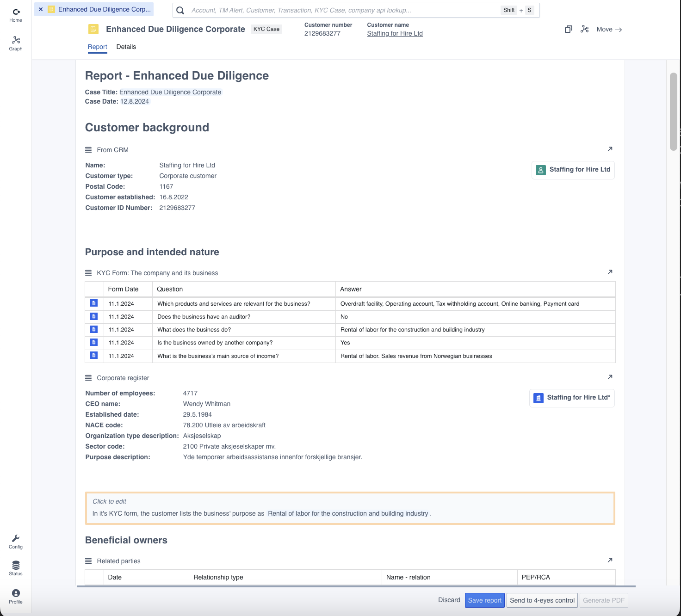
Task: Close the Enhanced Due Diligence Corp tab
Action: [41, 9]
